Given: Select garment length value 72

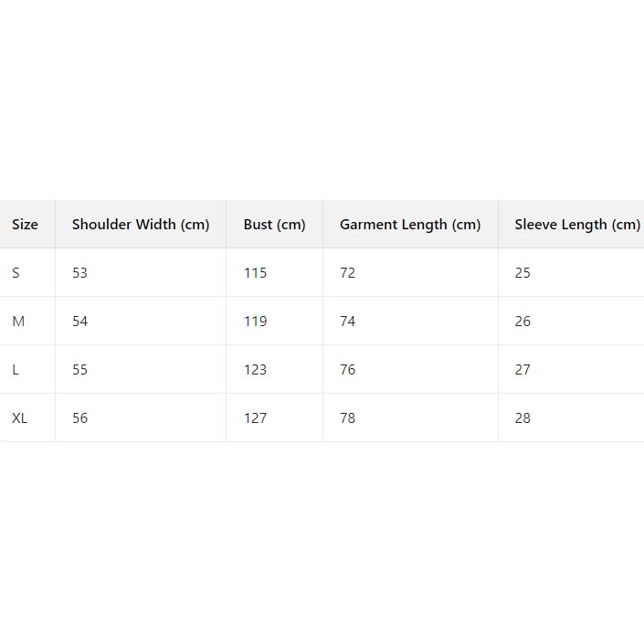Looking at the screenshot, I should coord(347,273).
